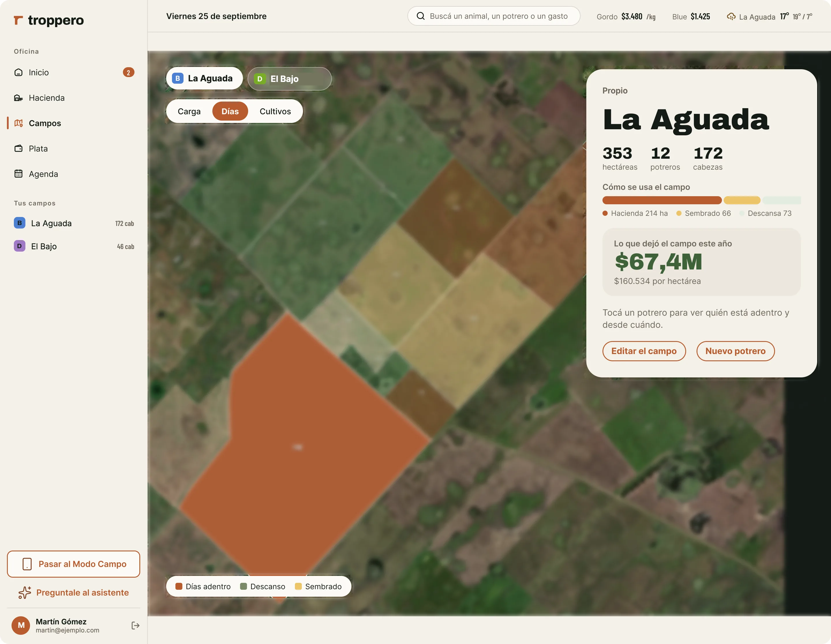Open Hacienda section
The height and width of the screenshot is (644, 831).
[74, 98]
